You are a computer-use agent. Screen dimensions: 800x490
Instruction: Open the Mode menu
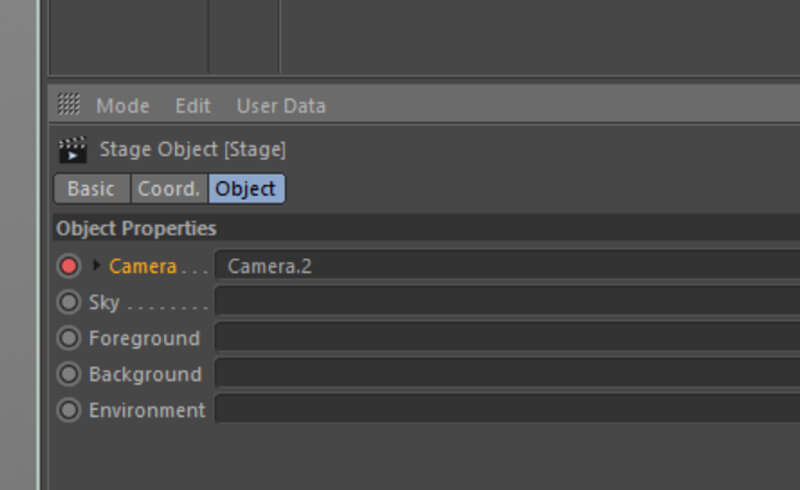pos(123,106)
